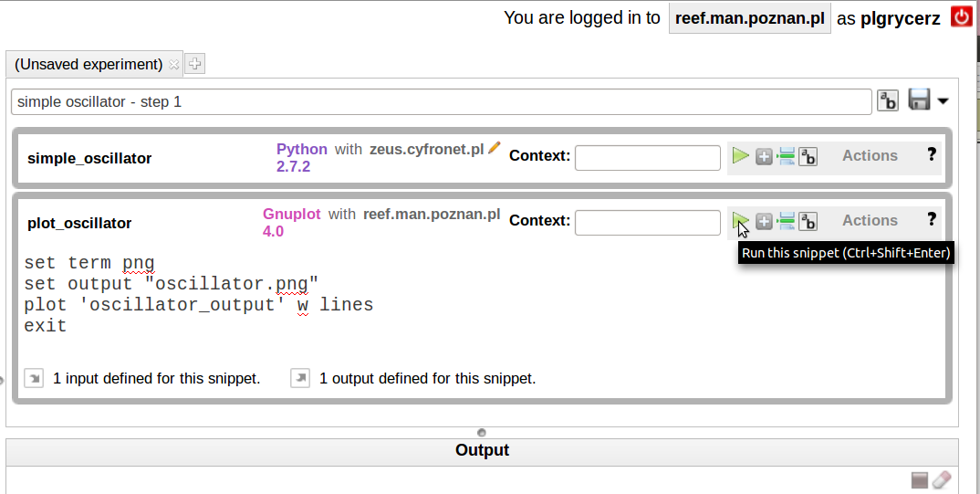Image resolution: width=980 pixels, height=494 pixels.
Task: Click the Python 2.7.2 interpreter label
Action: [x=302, y=158]
